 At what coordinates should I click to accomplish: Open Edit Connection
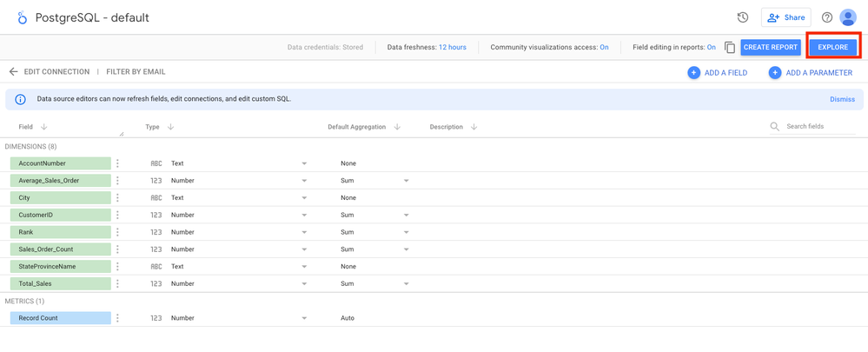pos(56,72)
